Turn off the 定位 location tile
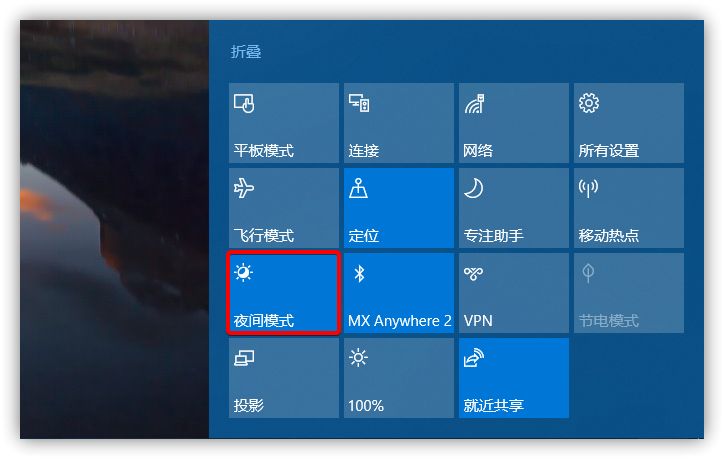Viewport: 724px width, 459px height. click(398, 208)
